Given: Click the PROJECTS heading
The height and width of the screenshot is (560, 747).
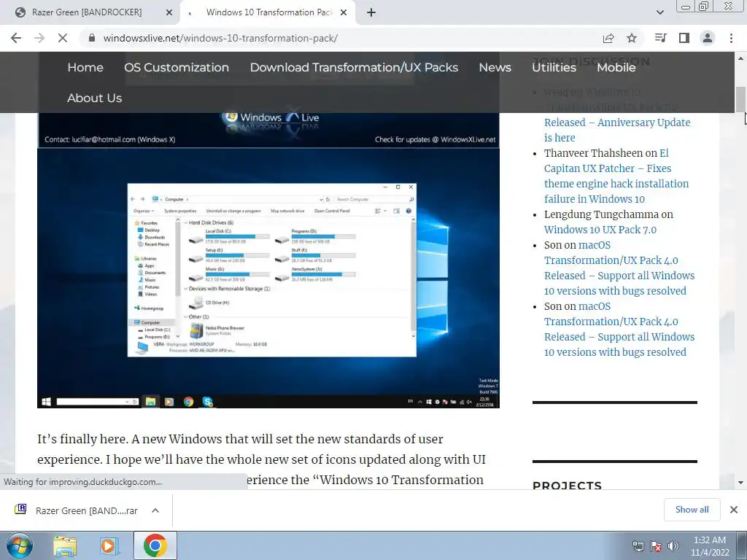Looking at the screenshot, I should (567, 485).
